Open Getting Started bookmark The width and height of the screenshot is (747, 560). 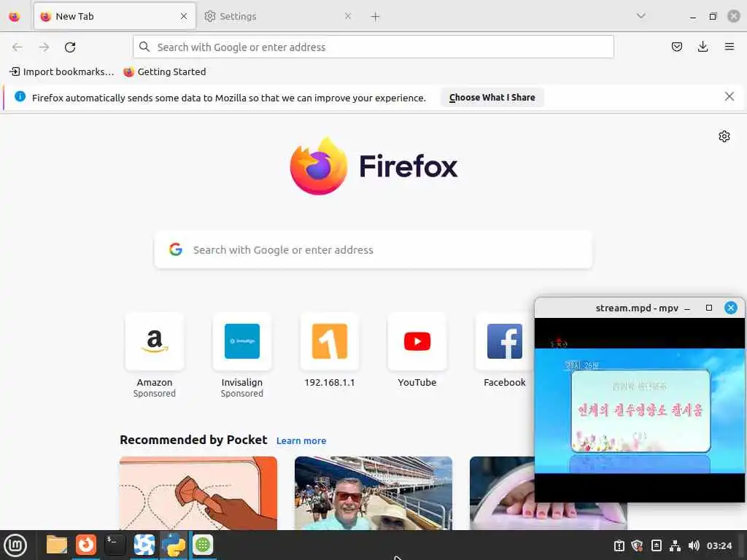(x=165, y=72)
